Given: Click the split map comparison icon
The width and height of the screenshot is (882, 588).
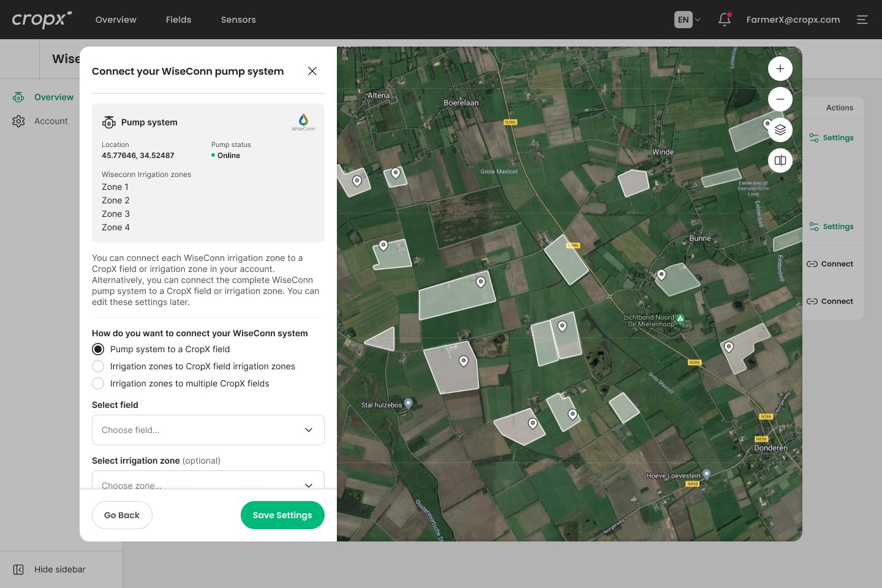Looking at the screenshot, I should pyautogui.click(x=780, y=160).
